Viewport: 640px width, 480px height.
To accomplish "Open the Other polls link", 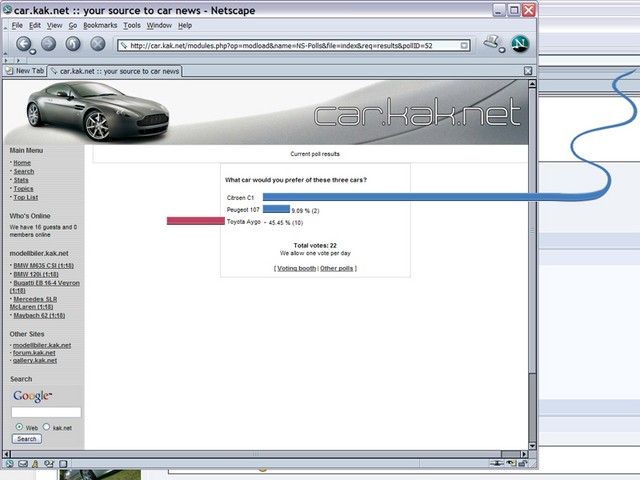I will coord(336,268).
